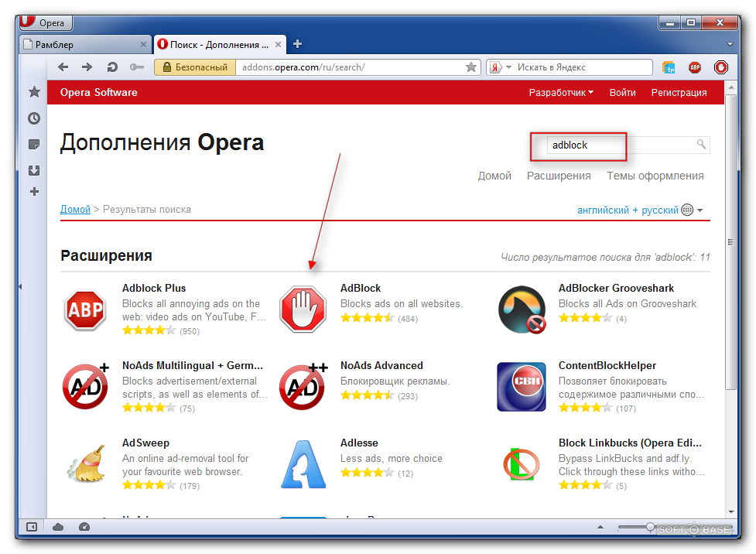756x554 pixels.
Task: Open the Opera Software header link
Action: [98, 93]
